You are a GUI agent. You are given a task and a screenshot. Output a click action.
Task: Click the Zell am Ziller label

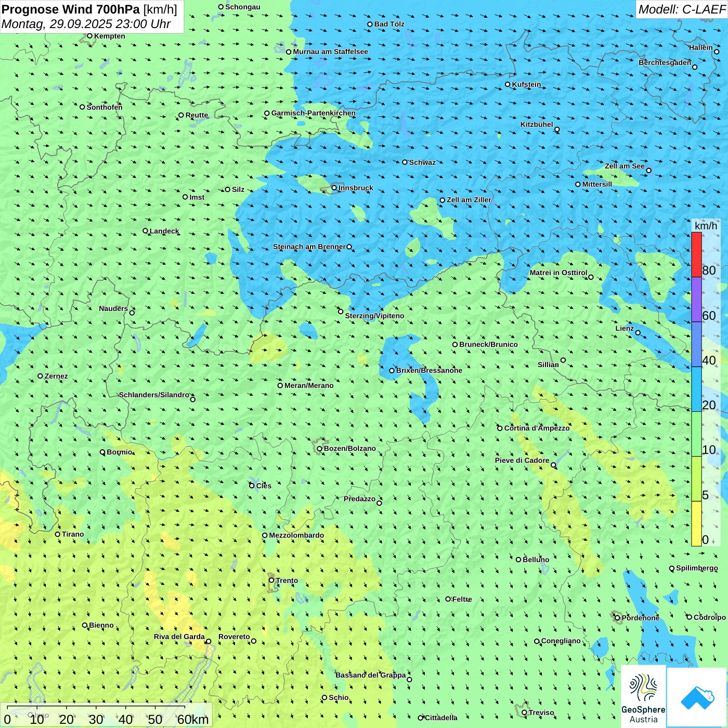point(469,200)
